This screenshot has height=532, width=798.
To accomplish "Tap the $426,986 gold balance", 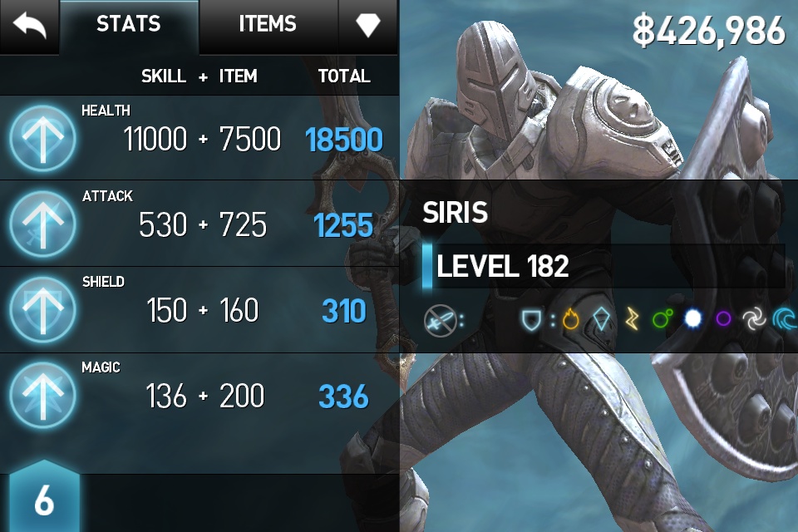I will coord(708,31).
